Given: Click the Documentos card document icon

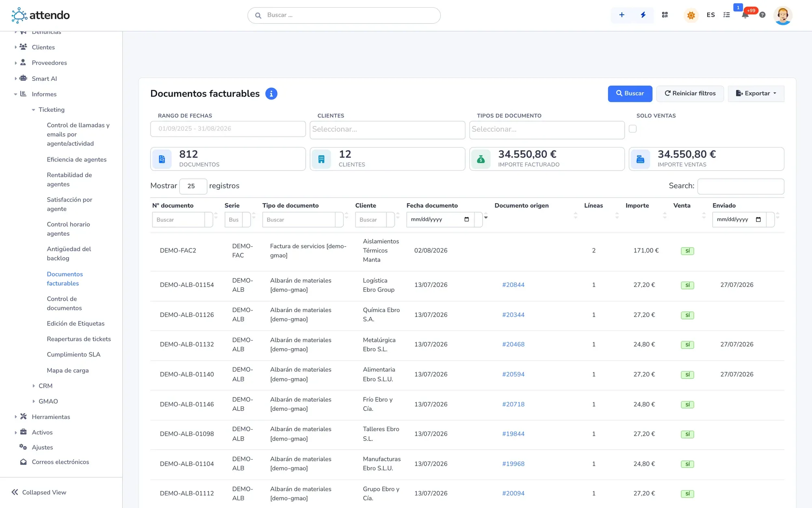Looking at the screenshot, I should pyautogui.click(x=162, y=159).
